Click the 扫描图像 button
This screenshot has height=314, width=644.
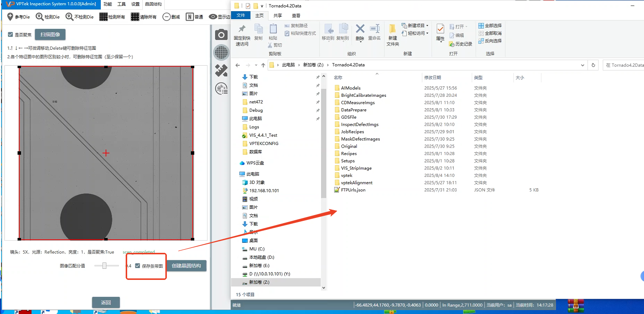(50, 34)
